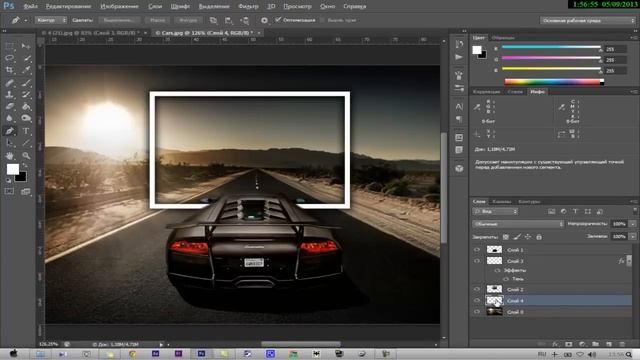The width and height of the screenshot is (640, 360).
Task: Select the Pen tool in toolbox
Action: 9,131
